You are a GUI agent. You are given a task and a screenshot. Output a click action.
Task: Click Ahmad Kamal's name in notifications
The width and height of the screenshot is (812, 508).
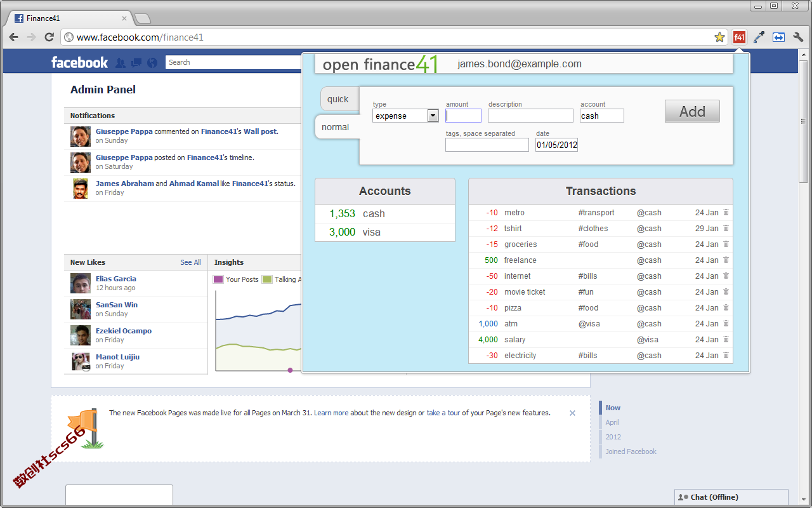(x=193, y=184)
